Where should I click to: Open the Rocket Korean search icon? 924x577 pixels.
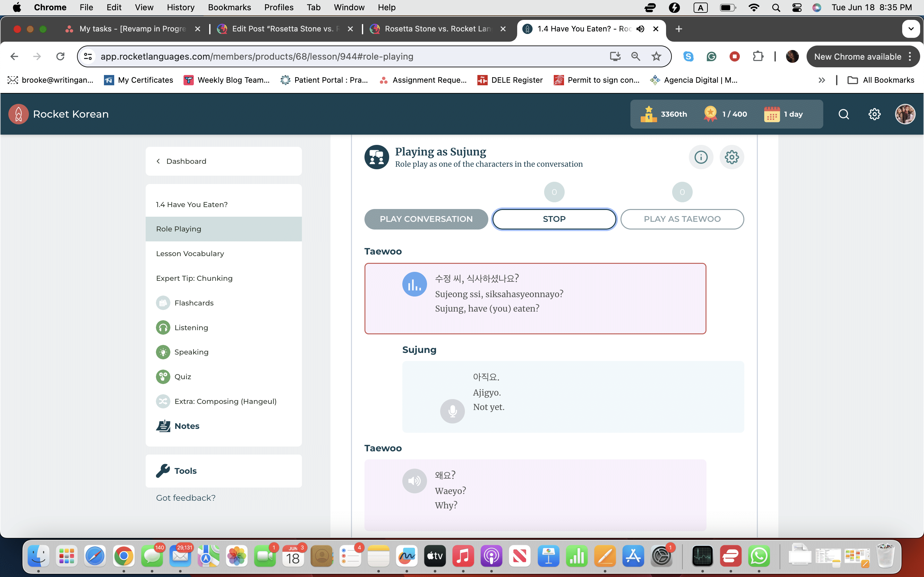(x=843, y=114)
